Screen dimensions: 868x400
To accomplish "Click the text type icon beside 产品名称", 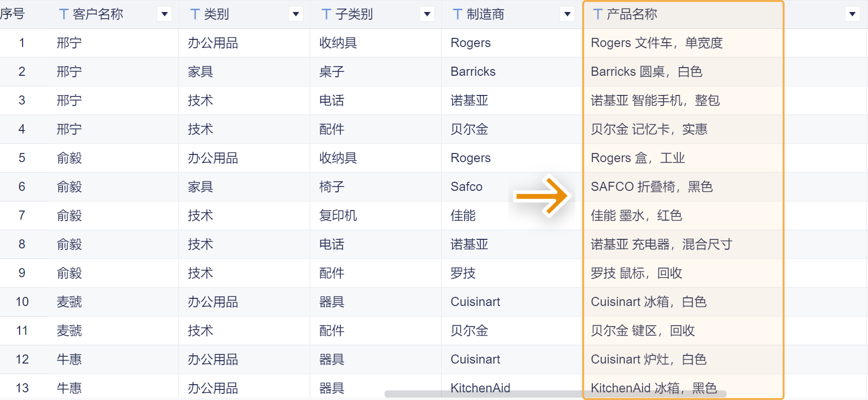I will 598,14.
